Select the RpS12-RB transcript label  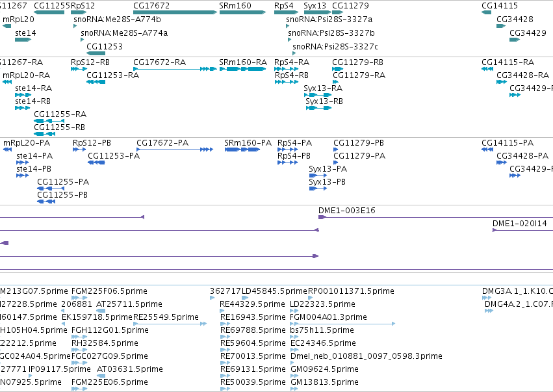[x=90, y=62]
